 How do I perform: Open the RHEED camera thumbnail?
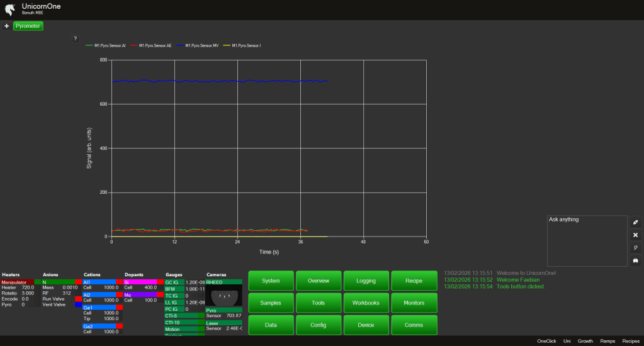point(223,296)
